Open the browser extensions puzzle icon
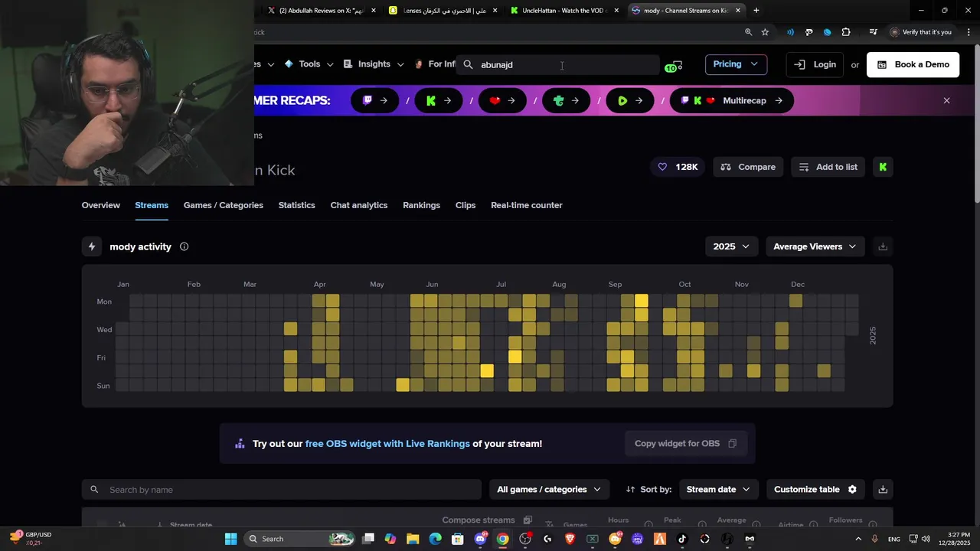980x551 pixels. click(846, 32)
